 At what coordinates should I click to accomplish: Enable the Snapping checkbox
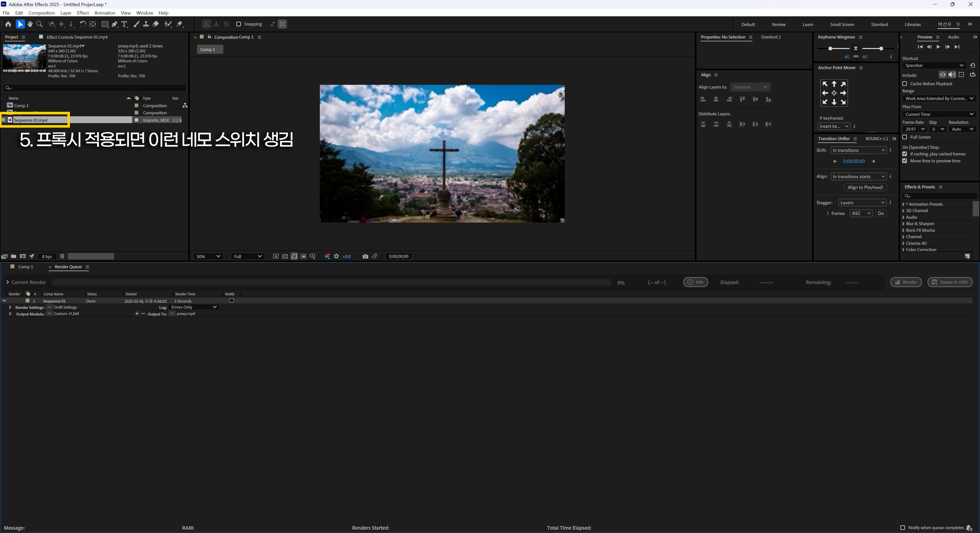(x=239, y=24)
